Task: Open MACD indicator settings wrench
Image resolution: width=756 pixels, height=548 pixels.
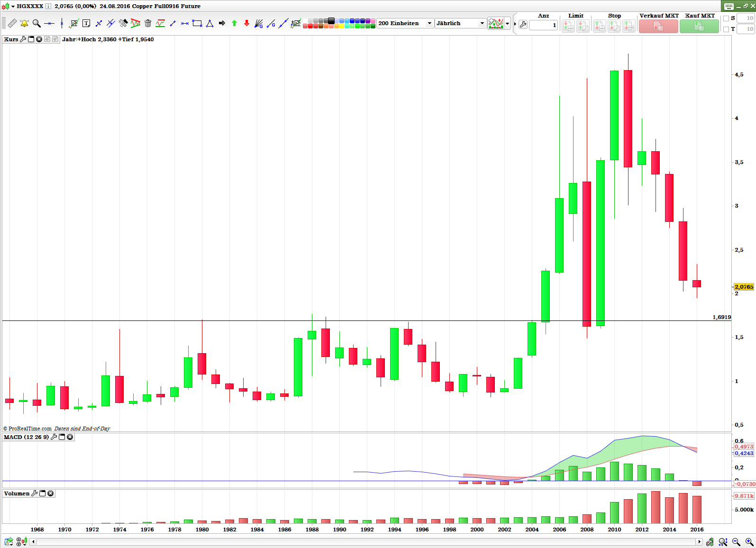Action: pos(54,437)
